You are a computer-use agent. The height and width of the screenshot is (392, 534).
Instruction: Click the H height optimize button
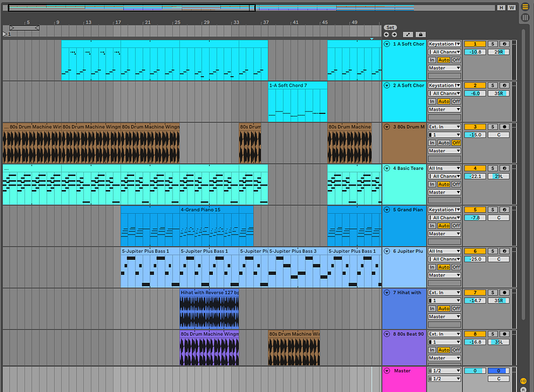click(x=501, y=8)
